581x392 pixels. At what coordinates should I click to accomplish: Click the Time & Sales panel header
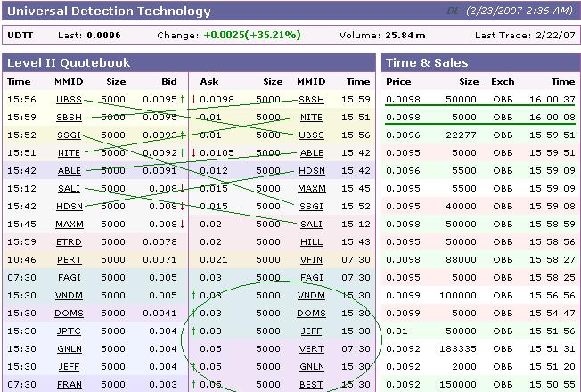click(427, 63)
